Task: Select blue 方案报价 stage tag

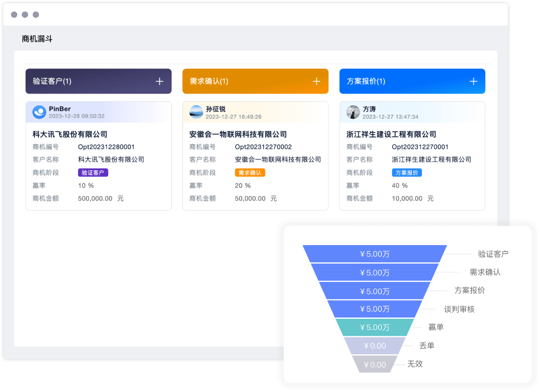Action: [407, 173]
